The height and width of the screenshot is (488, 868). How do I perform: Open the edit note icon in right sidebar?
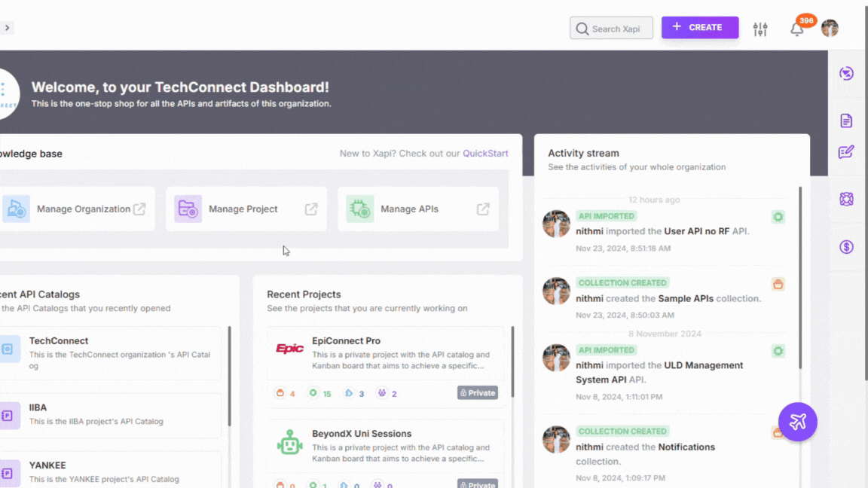point(846,152)
